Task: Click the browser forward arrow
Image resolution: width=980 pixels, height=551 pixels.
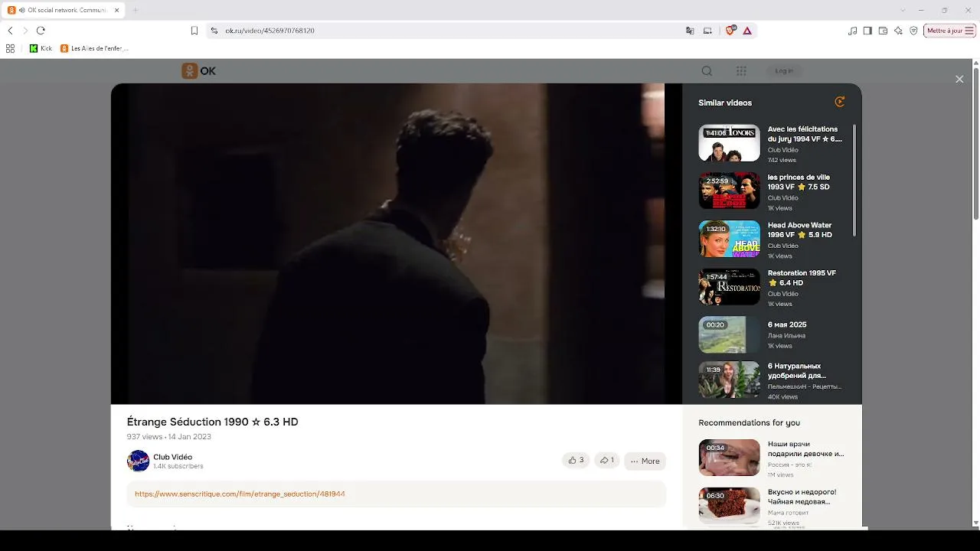Action: click(x=25, y=31)
